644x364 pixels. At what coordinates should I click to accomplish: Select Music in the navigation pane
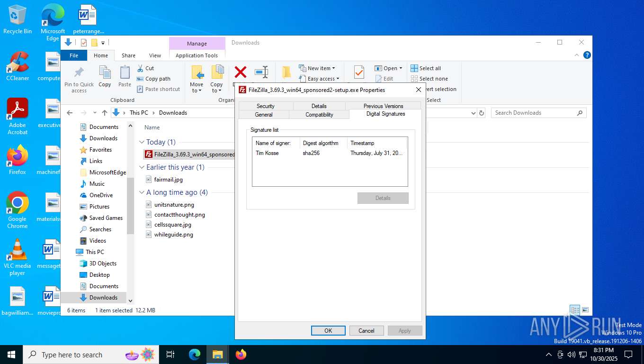coord(97,184)
